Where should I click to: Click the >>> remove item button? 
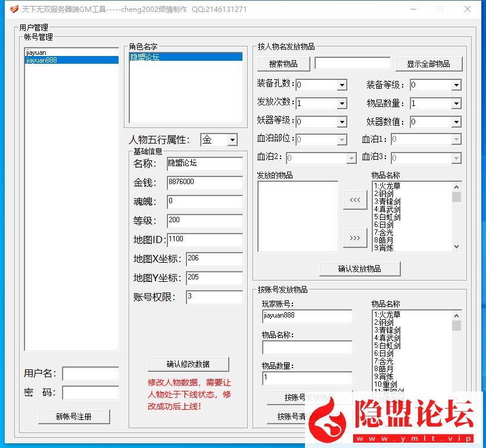click(355, 238)
